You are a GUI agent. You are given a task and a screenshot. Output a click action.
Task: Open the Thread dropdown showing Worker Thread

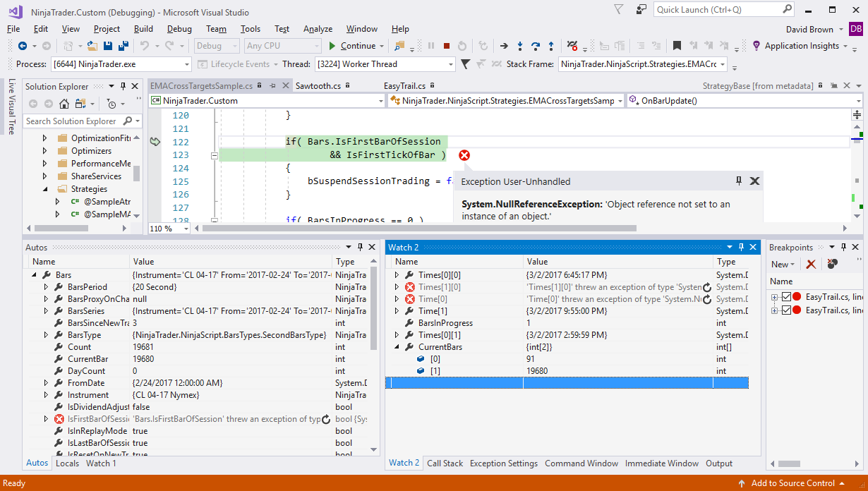[x=385, y=64]
